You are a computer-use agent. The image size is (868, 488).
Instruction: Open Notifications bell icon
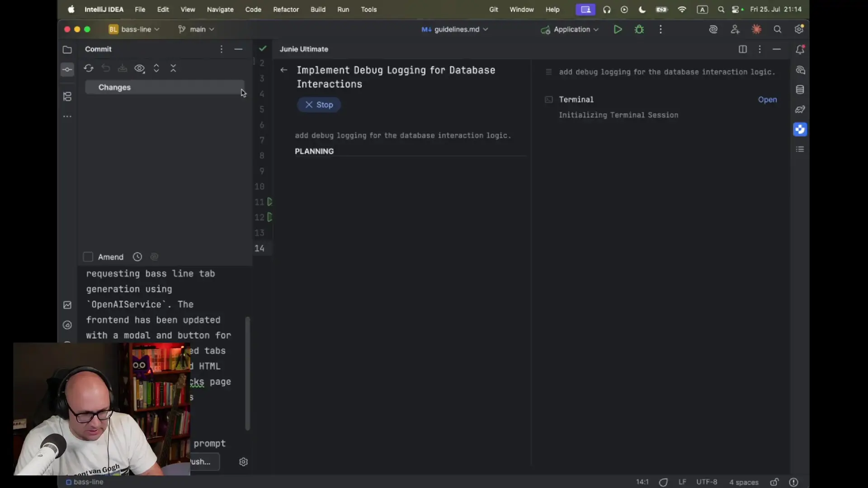point(800,50)
